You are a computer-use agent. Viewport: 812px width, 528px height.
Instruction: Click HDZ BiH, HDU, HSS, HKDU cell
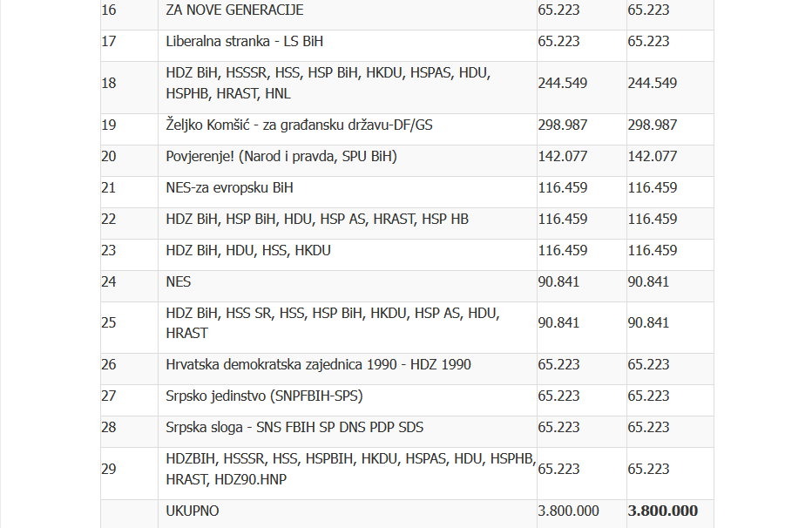[x=248, y=251]
